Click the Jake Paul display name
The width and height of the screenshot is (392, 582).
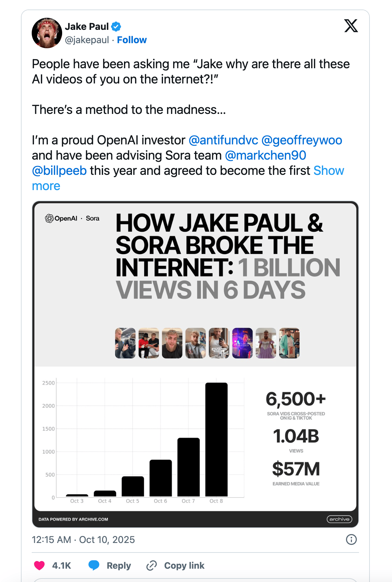(x=87, y=27)
